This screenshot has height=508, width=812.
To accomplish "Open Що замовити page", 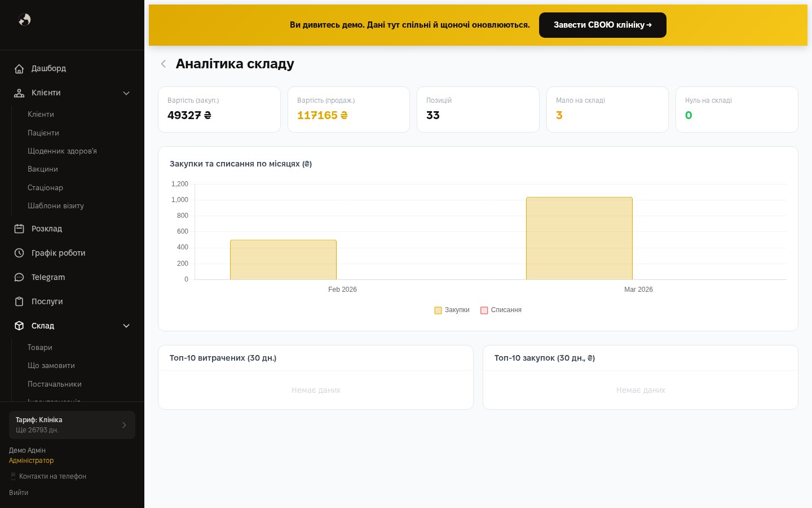I will tap(51, 365).
